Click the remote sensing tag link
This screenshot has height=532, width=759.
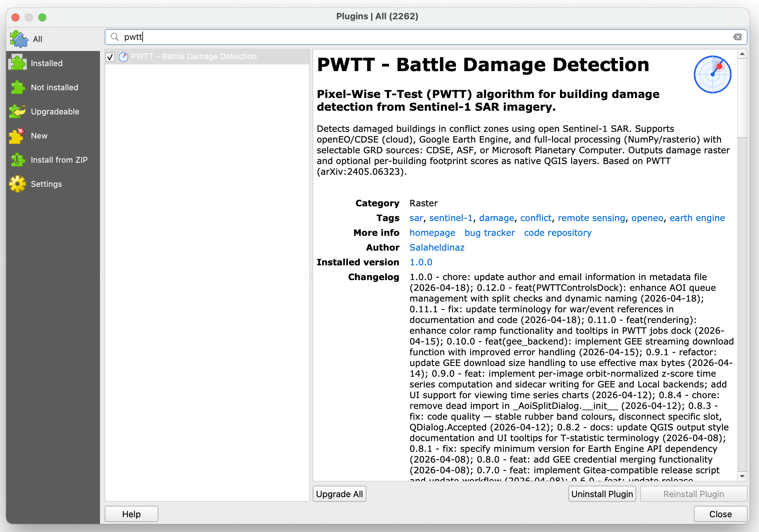point(591,218)
